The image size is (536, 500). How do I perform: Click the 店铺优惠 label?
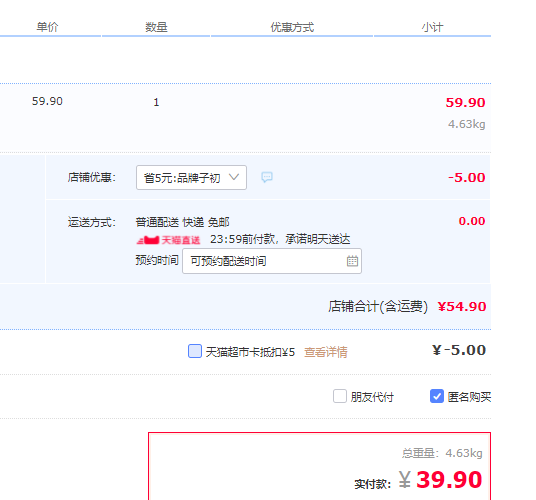tap(92, 177)
